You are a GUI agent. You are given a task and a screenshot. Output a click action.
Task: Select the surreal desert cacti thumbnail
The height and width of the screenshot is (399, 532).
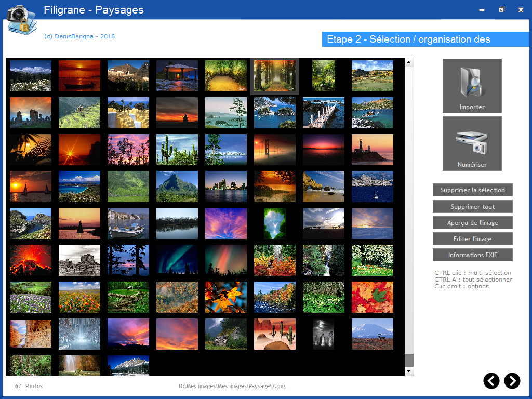pyautogui.click(x=275, y=334)
